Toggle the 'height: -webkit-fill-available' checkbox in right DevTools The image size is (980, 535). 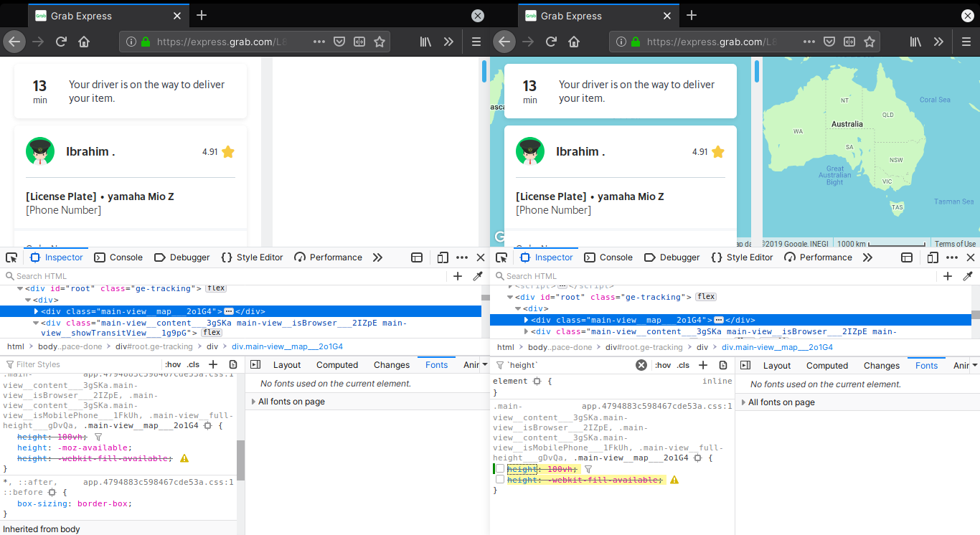click(500, 480)
